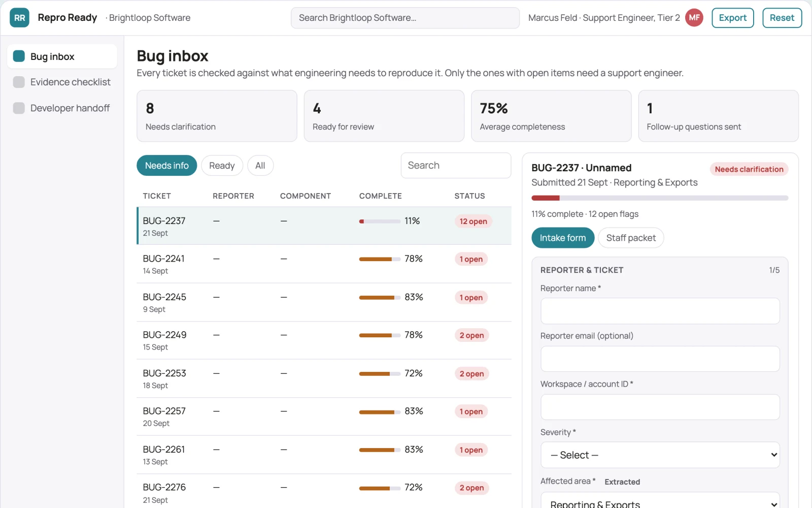Open the MF user avatar
This screenshot has width=812, height=508.
point(694,18)
